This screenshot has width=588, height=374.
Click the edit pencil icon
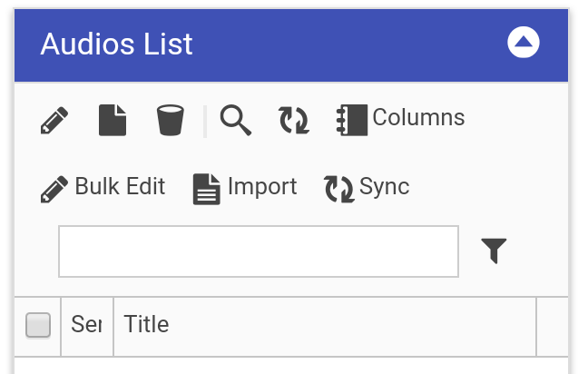pyautogui.click(x=54, y=121)
